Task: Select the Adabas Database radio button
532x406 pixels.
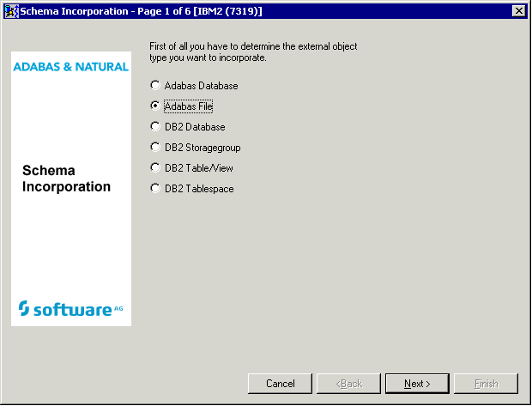Action: (x=154, y=86)
